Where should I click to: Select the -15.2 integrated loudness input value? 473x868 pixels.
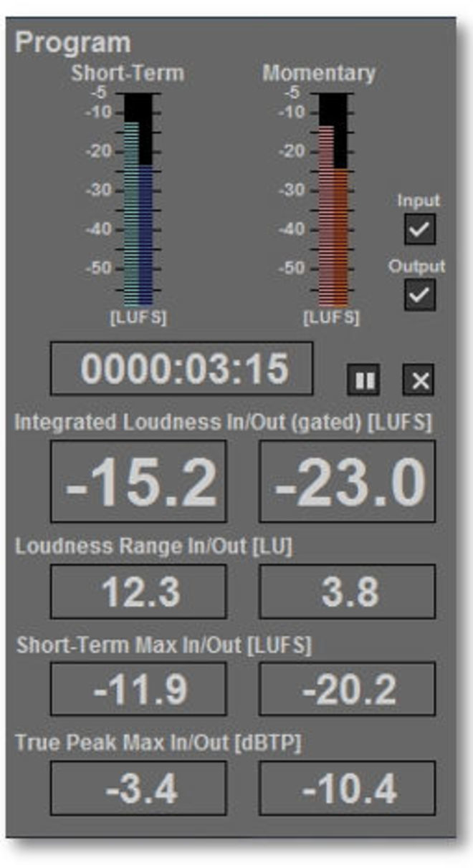tap(138, 481)
